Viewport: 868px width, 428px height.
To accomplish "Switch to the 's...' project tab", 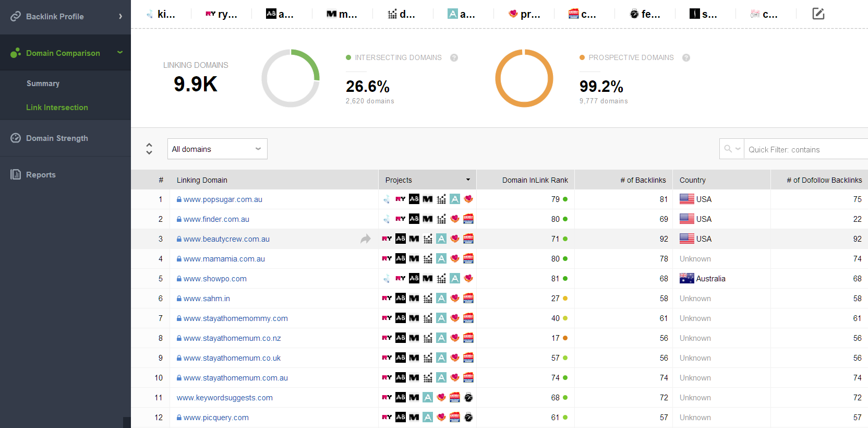I will (703, 14).
